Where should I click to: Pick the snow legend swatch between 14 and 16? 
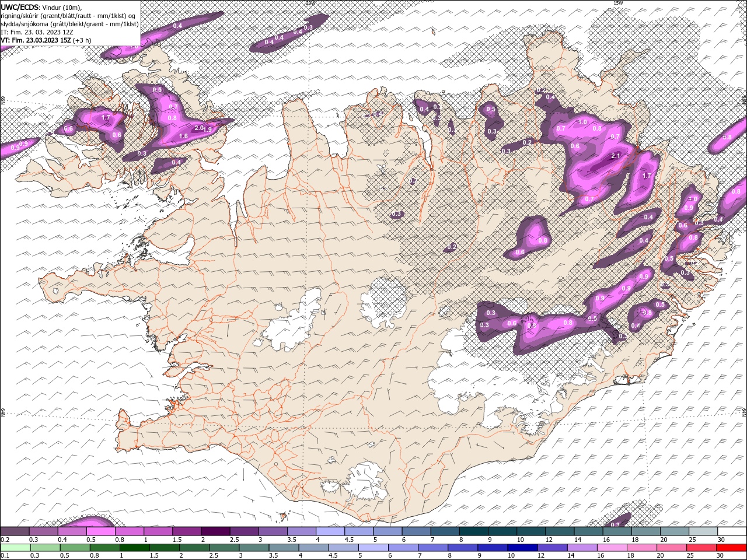(588, 531)
